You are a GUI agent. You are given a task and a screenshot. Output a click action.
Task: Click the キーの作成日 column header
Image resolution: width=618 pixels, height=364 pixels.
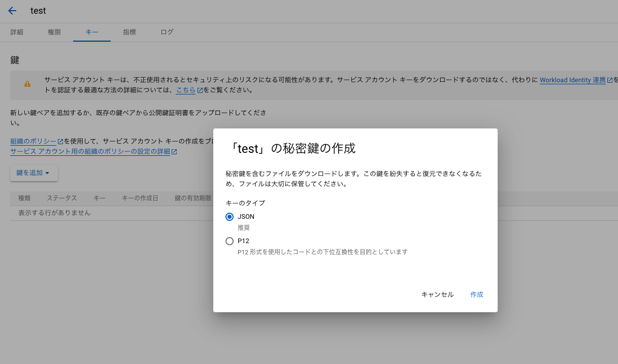[140, 198]
